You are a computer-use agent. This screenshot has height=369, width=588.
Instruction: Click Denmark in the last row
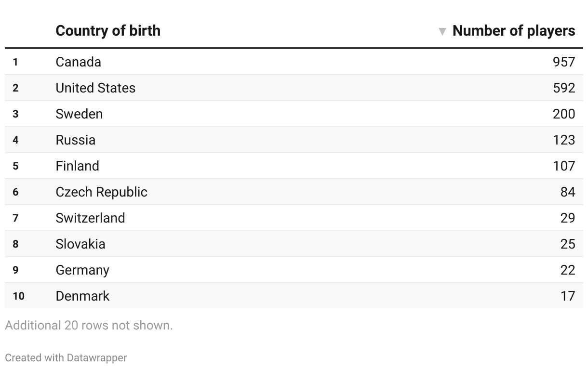[x=82, y=296]
